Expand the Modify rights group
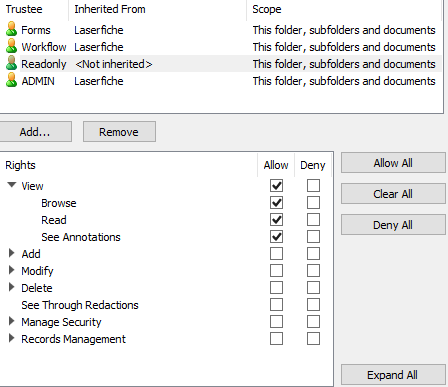Image resolution: width=448 pixels, height=387 pixels. 12,270
